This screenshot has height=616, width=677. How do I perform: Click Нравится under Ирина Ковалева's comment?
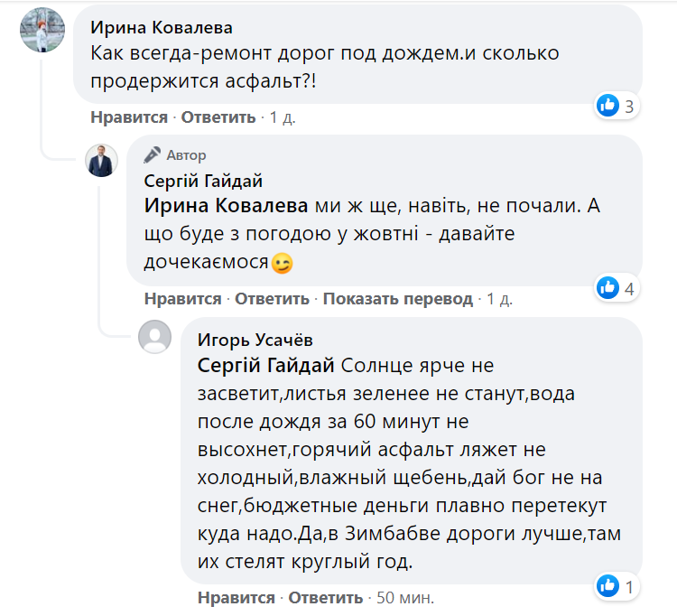coord(129,117)
